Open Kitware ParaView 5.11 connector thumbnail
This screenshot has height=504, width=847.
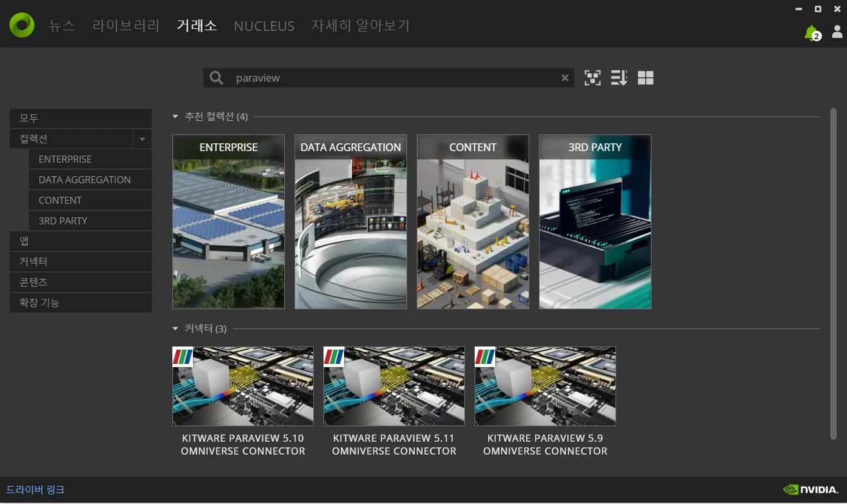(x=394, y=386)
